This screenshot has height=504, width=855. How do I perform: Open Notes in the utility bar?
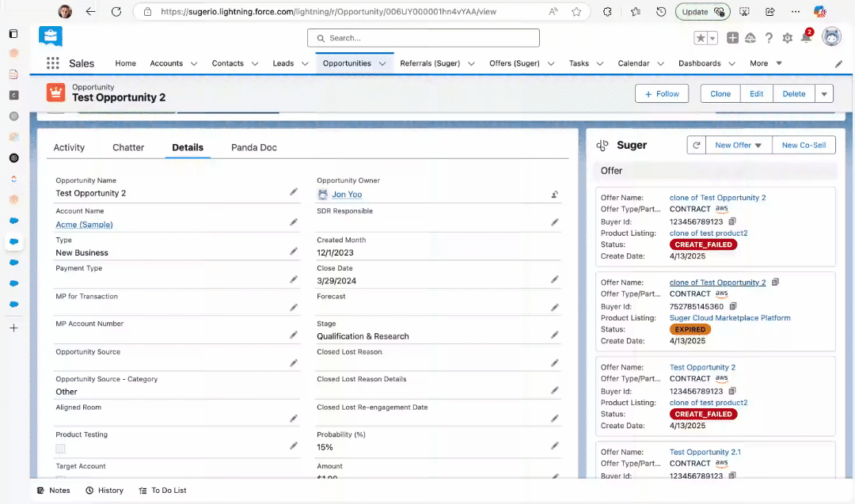tap(54, 491)
